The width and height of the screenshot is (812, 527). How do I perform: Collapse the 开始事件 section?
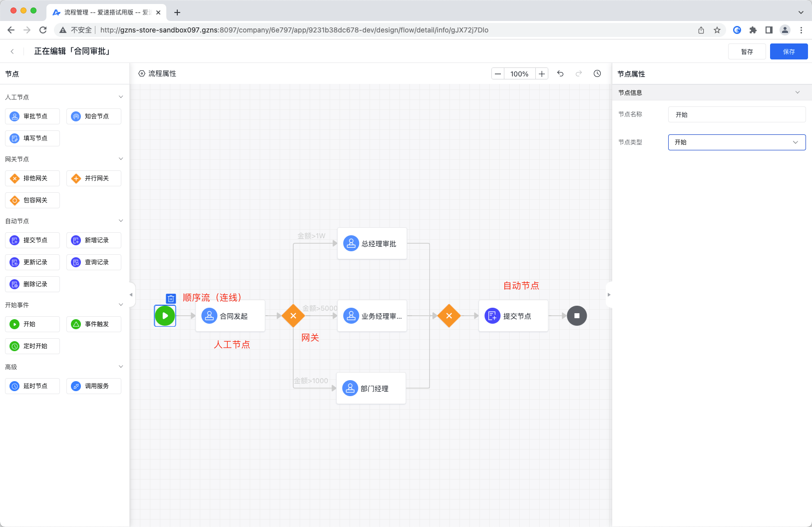tap(120, 304)
